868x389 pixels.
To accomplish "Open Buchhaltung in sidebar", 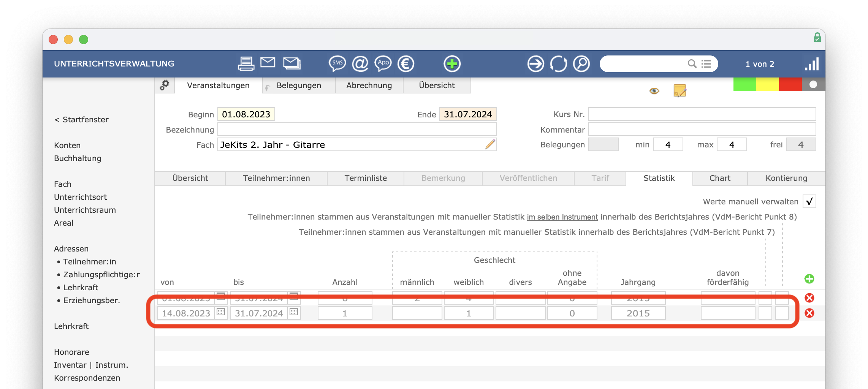I will coord(78,158).
